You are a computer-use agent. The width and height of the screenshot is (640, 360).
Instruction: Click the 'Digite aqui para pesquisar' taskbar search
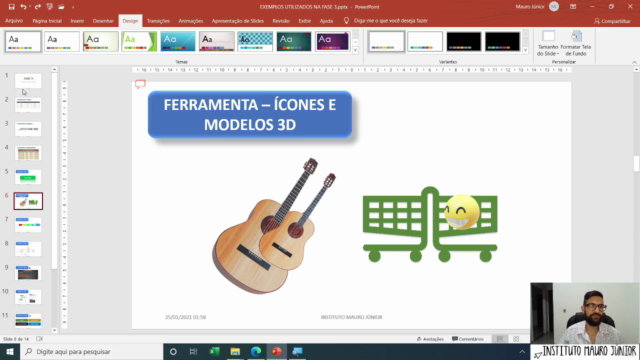coord(91,351)
